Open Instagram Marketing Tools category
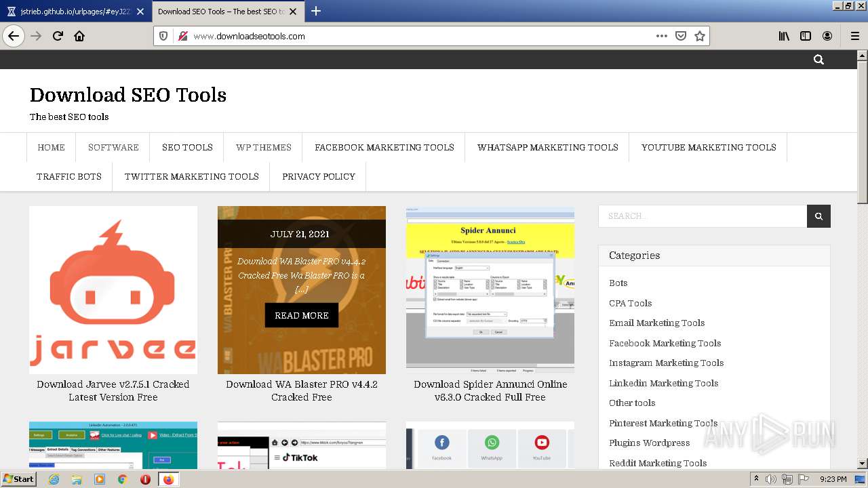Image resolution: width=868 pixels, height=488 pixels. (x=667, y=363)
